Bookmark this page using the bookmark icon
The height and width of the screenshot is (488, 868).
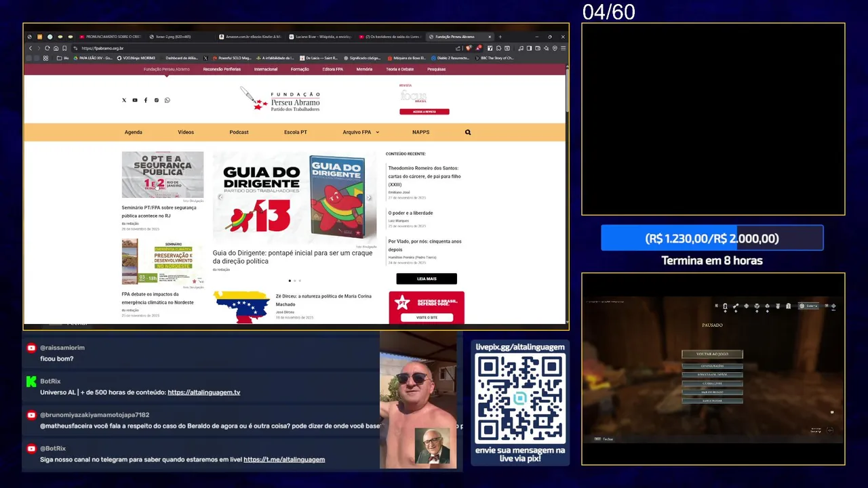point(65,48)
